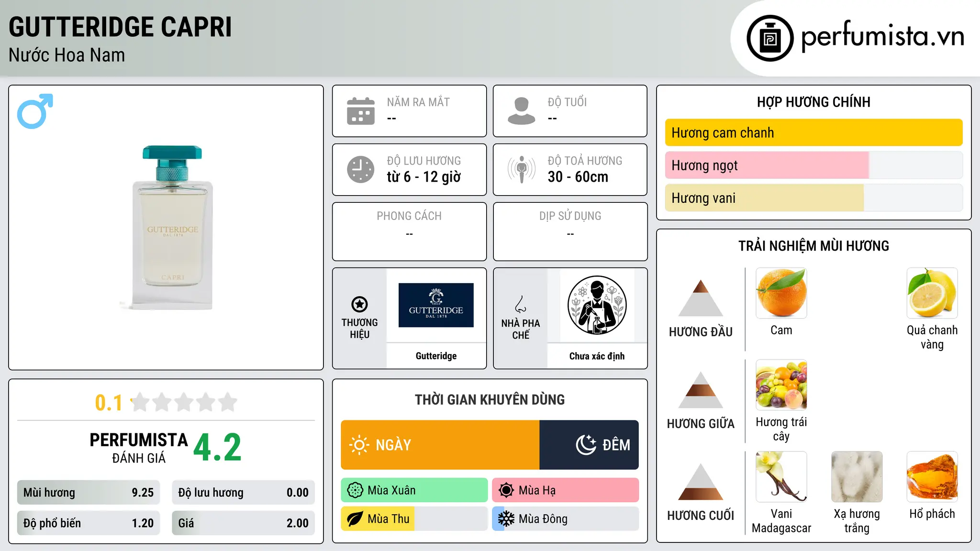
Task: Click the PHONG CÁCH style box
Action: (410, 231)
